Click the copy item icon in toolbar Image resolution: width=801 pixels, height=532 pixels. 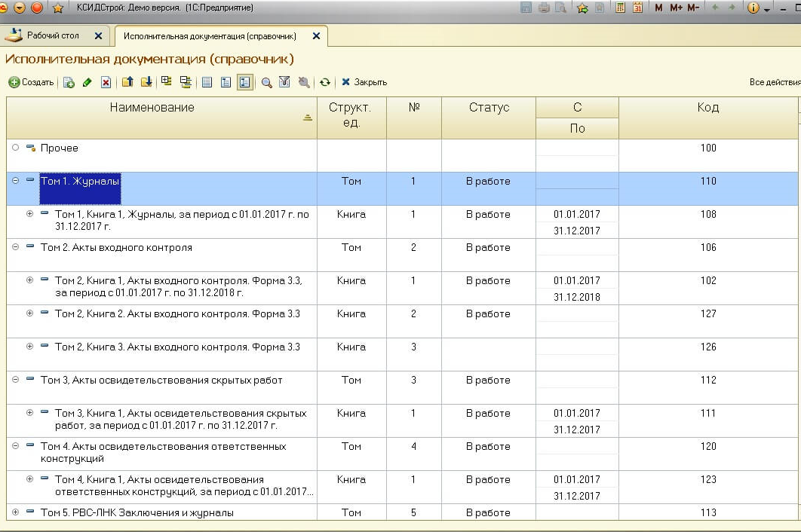[x=69, y=83]
